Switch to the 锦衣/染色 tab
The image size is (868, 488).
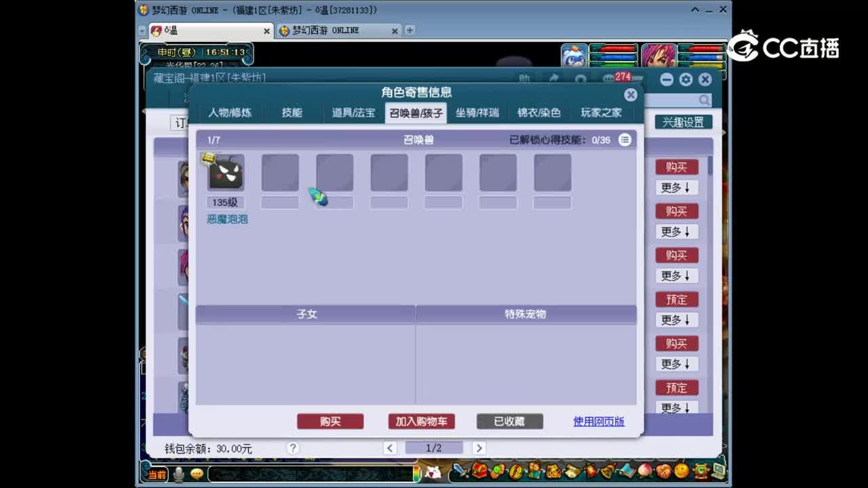[539, 113]
